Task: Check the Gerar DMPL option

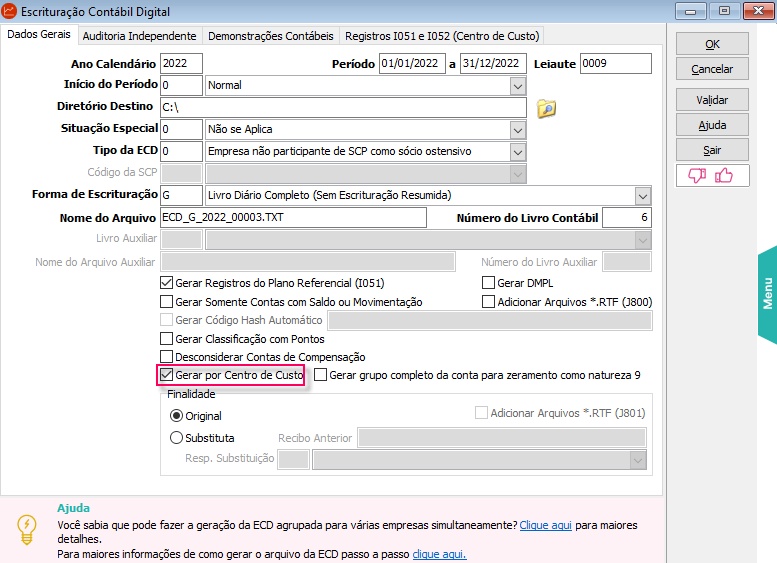Action: 488,283
